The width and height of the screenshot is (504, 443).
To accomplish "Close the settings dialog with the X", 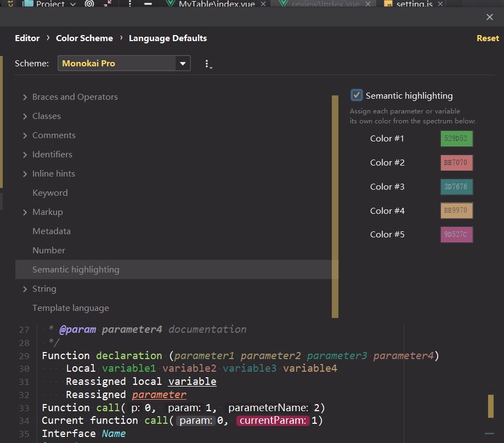I will (x=489, y=17).
